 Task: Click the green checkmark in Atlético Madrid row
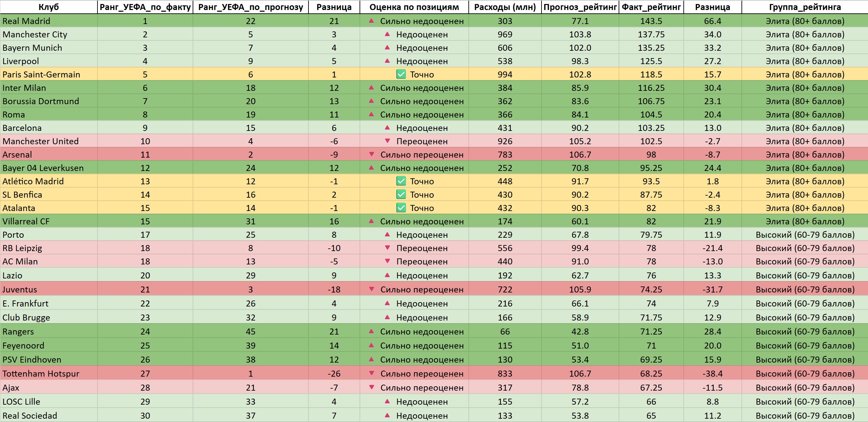point(401,181)
